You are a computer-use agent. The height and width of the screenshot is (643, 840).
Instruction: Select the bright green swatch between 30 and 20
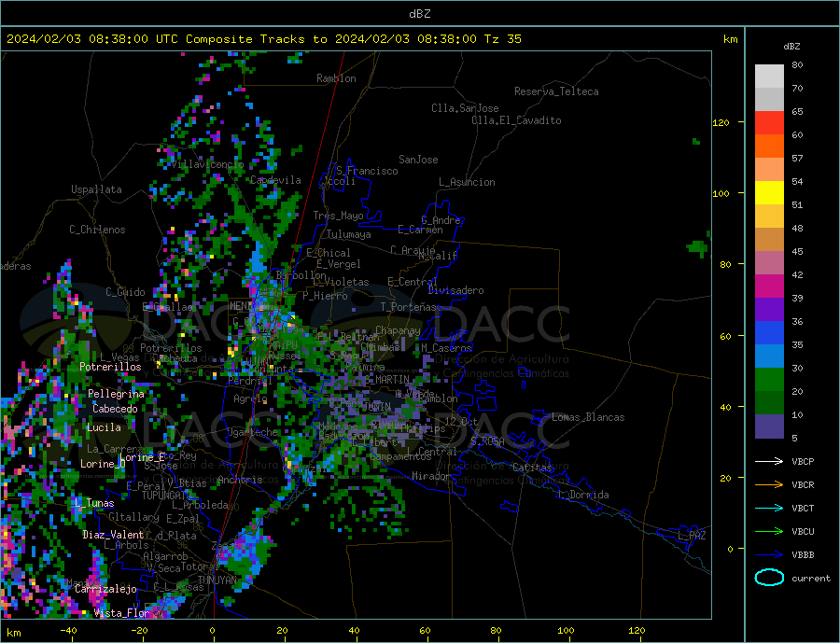(769, 380)
